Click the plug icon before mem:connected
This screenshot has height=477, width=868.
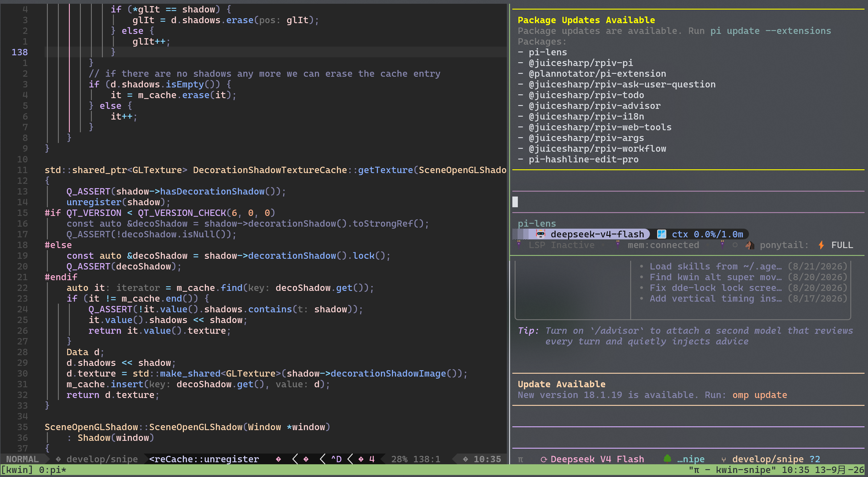(x=618, y=245)
